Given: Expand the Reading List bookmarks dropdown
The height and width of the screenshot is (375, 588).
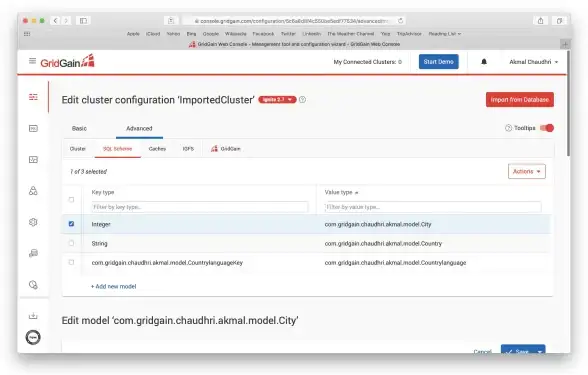Looking at the screenshot, I should point(444,34).
